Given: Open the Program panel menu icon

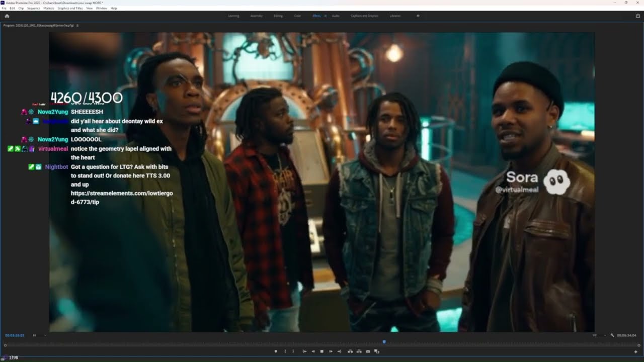Looking at the screenshot, I should (x=77, y=25).
